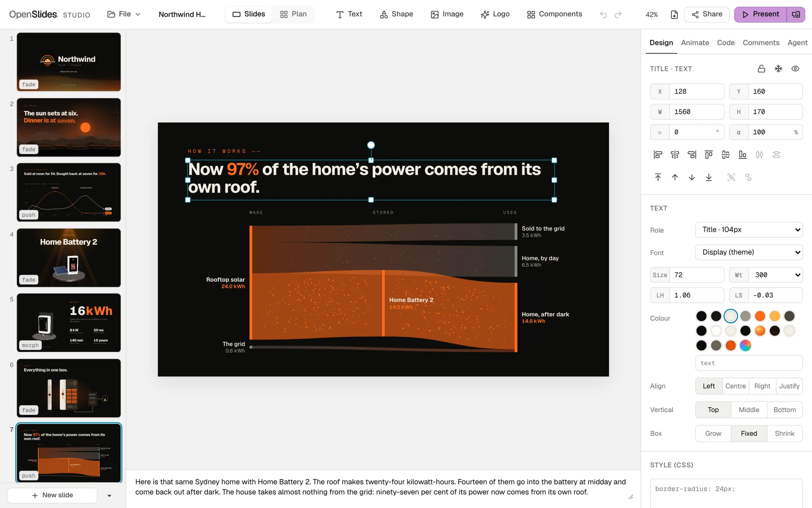Image resolution: width=812 pixels, height=508 pixels.
Task: Send element to back
Action: click(x=708, y=177)
